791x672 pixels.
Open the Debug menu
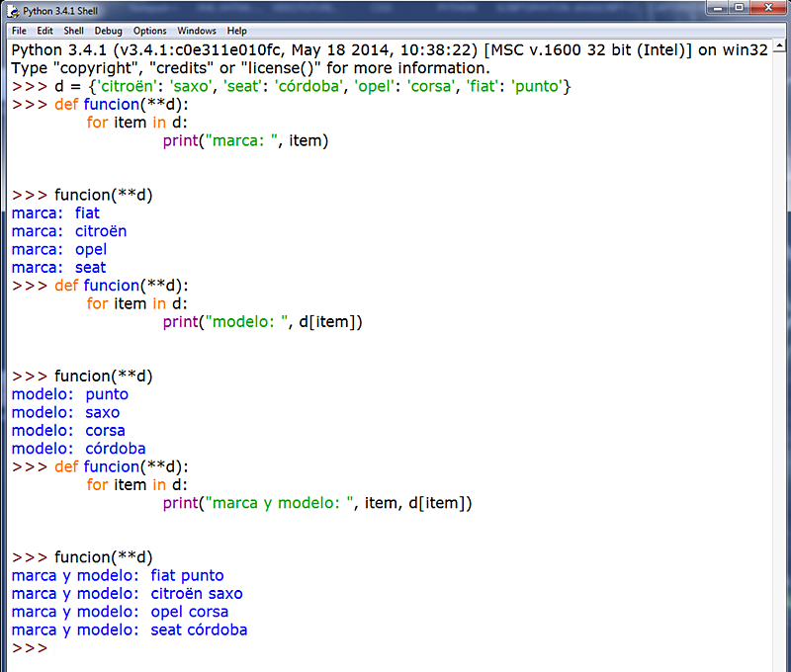click(108, 31)
